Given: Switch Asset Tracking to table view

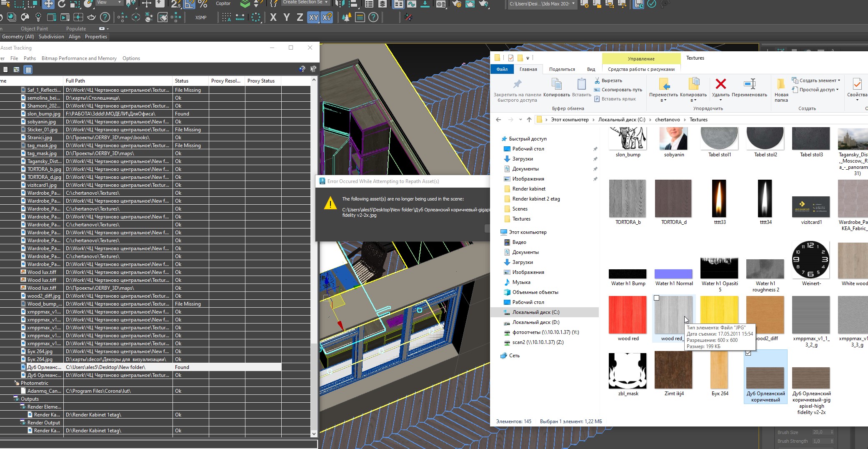Looking at the screenshot, I should (x=28, y=70).
